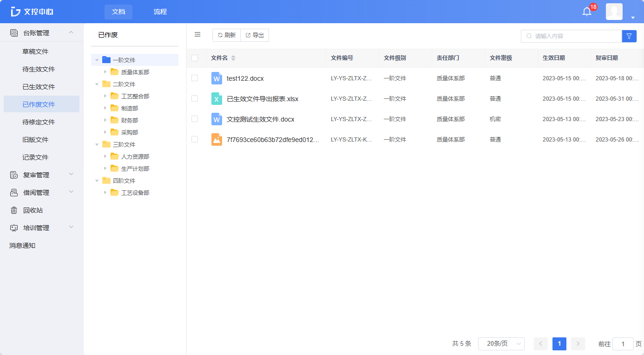Open the 20条/页 page size dropdown
The height and width of the screenshot is (355, 644).
(x=501, y=344)
